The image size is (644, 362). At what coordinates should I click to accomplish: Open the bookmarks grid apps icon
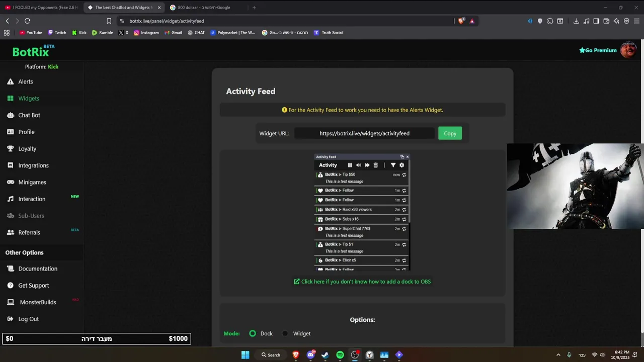[x=7, y=33]
